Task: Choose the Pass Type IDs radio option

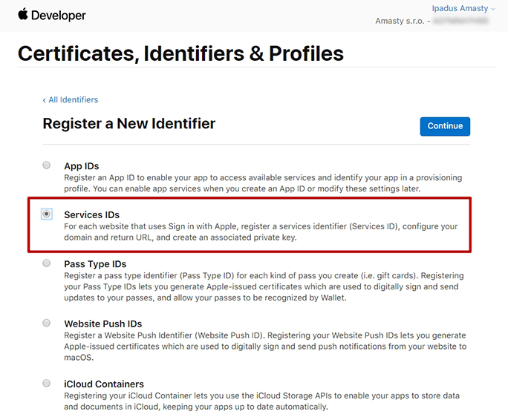Action: pyautogui.click(x=47, y=263)
